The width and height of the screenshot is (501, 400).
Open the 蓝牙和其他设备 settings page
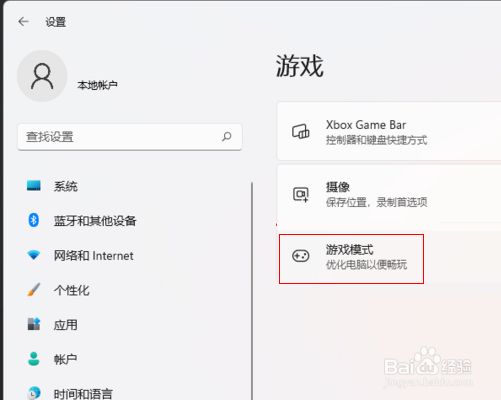click(x=95, y=221)
